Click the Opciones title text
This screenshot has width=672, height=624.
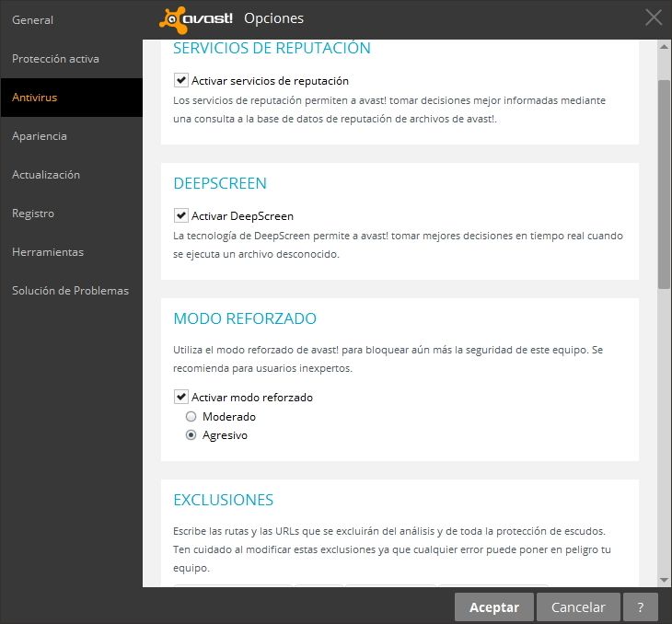pyautogui.click(x=273, y=18)
